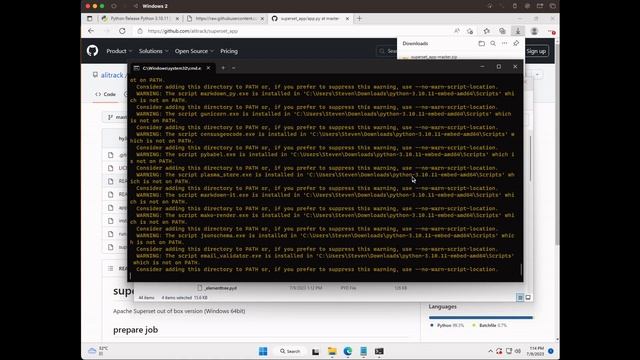Open the weather widget on taskbar

[98, 351]
